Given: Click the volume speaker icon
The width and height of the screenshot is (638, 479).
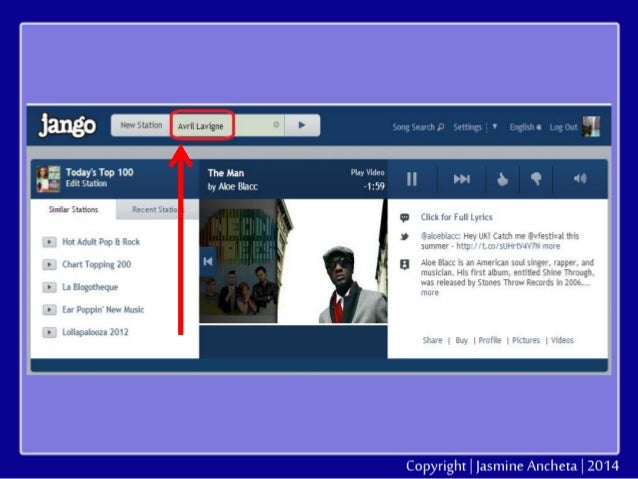Looking at the screenshot, I should tap(580, 178).
